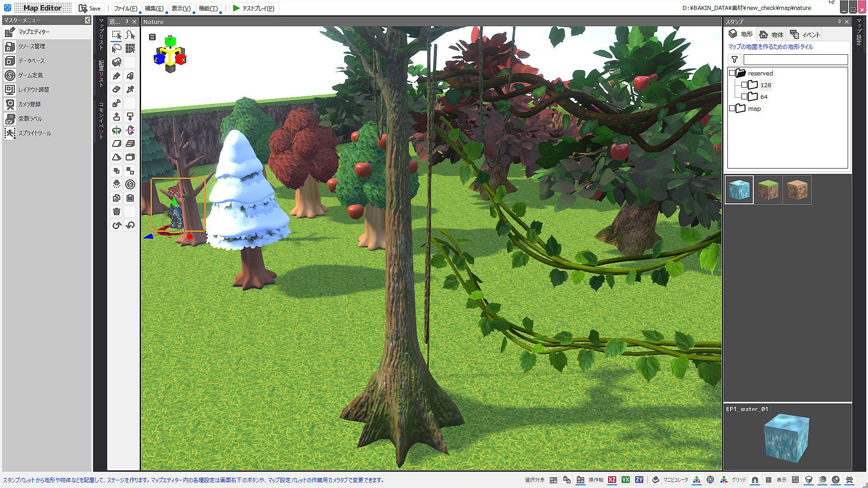Select the eraser tool
868x488 pixels.
[x=117, y=89]
